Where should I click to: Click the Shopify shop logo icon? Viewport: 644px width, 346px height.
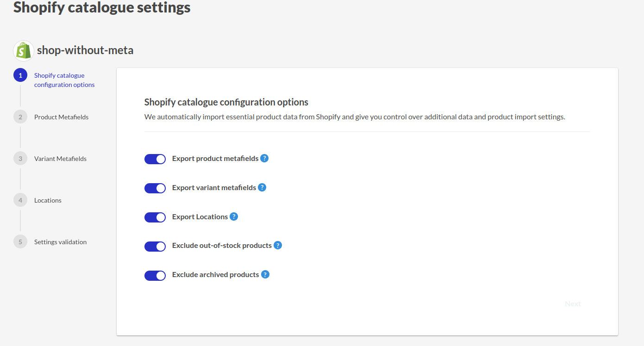pos(24,51)
